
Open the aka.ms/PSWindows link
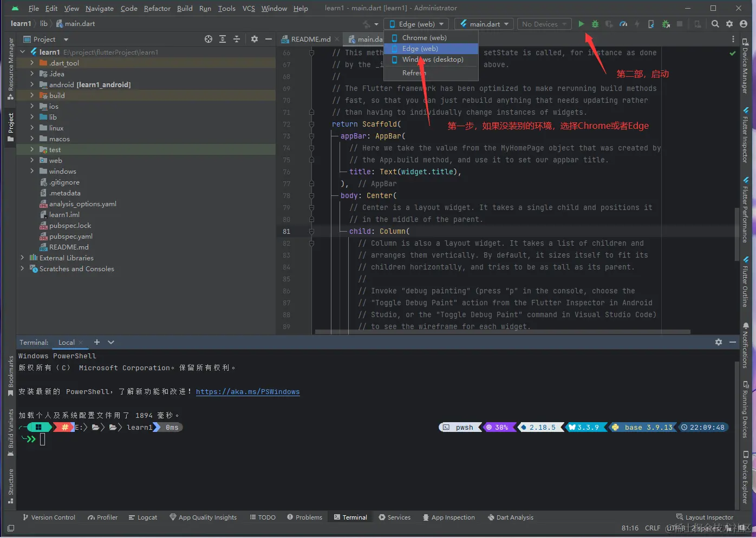(x=247, y=391)
